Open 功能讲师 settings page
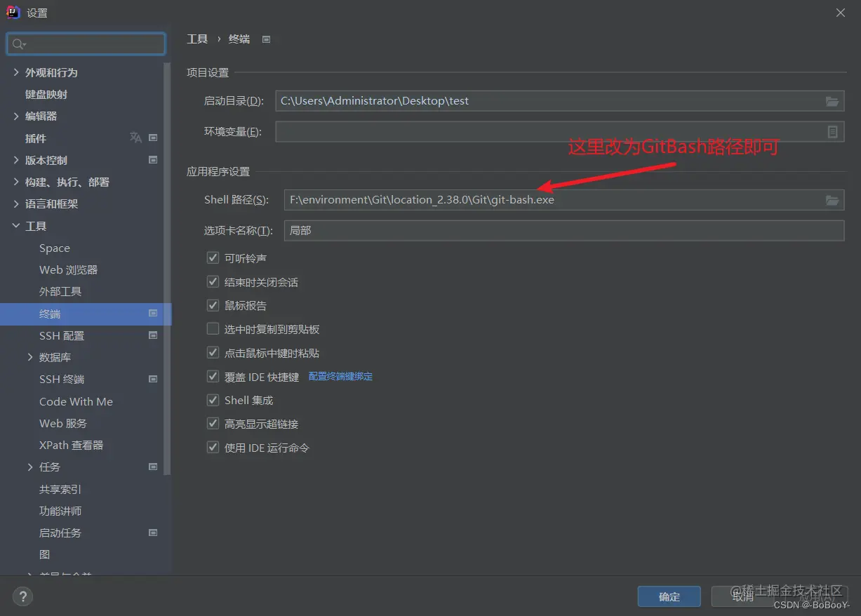 click(60, 511)
